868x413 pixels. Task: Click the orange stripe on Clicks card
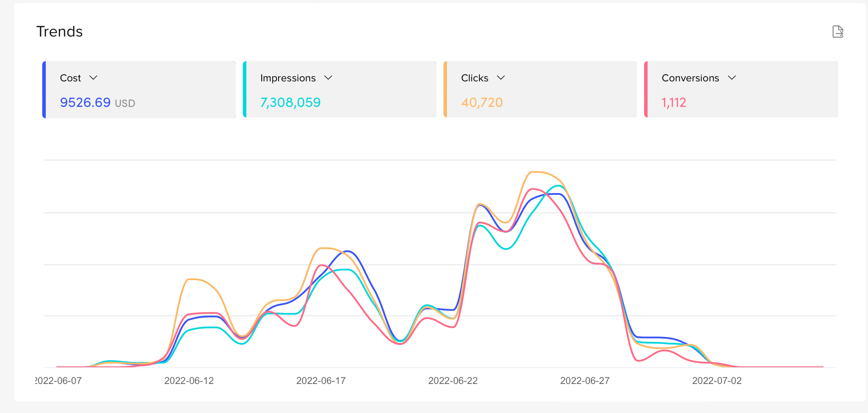point(445,90)
